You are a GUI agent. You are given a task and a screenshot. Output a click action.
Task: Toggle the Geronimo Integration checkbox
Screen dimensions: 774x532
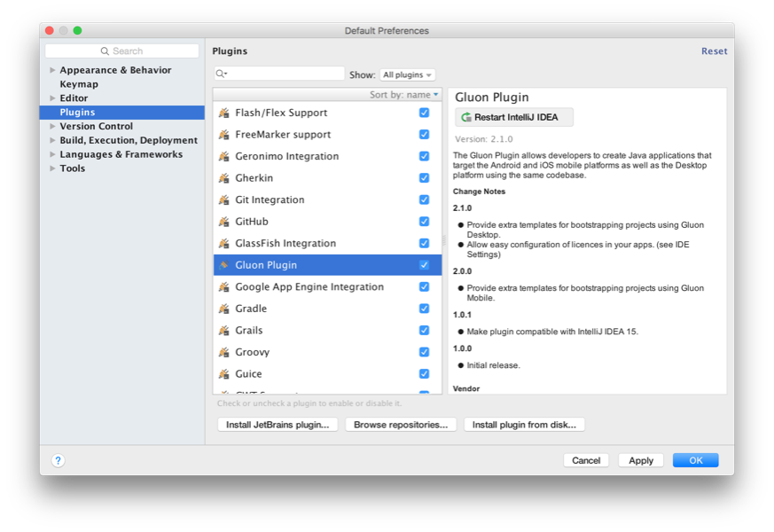tap(424, 156)
